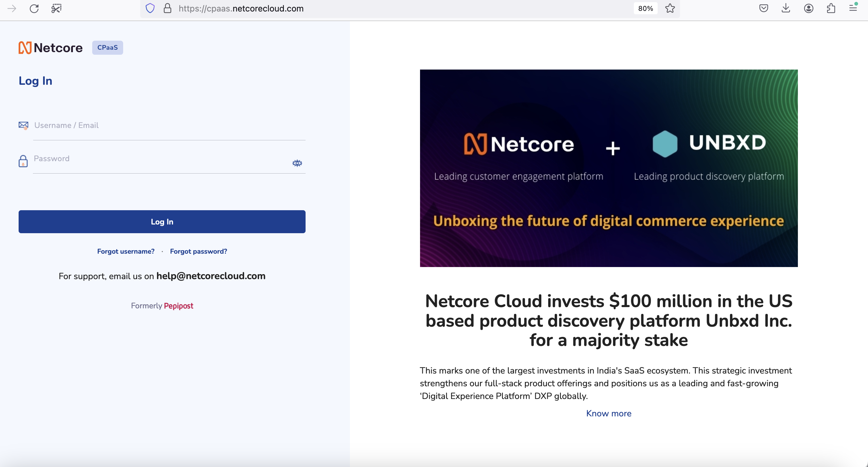Screen dimensions: 868x467
Task: Toggle password visibility eye icon
Action: click(x=297, y=163)
